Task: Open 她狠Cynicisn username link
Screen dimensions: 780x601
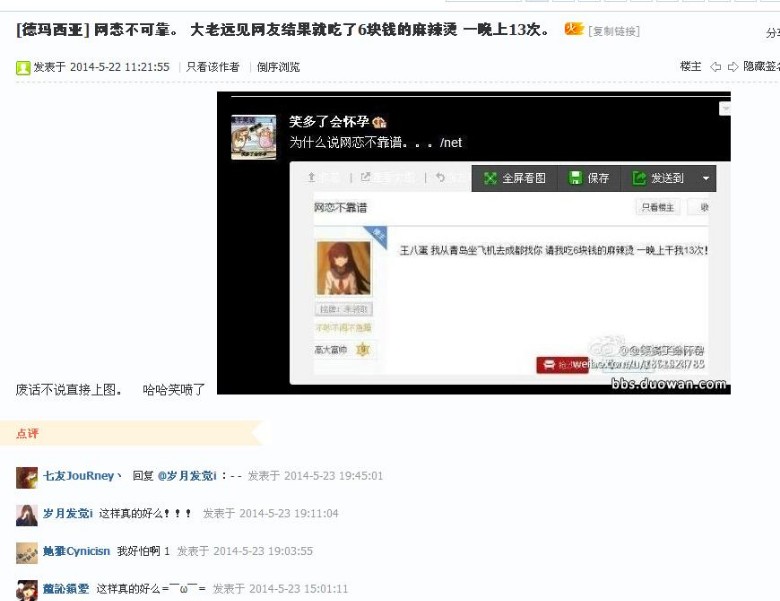Action: pyautogui.click(x=77, y=551)
